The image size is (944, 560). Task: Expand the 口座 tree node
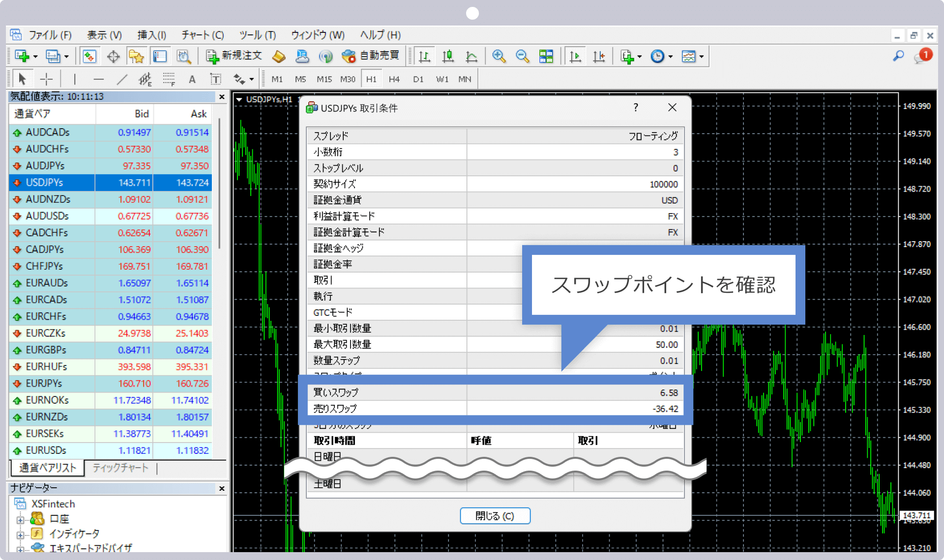pyautogui.click(x=20, y=520)
